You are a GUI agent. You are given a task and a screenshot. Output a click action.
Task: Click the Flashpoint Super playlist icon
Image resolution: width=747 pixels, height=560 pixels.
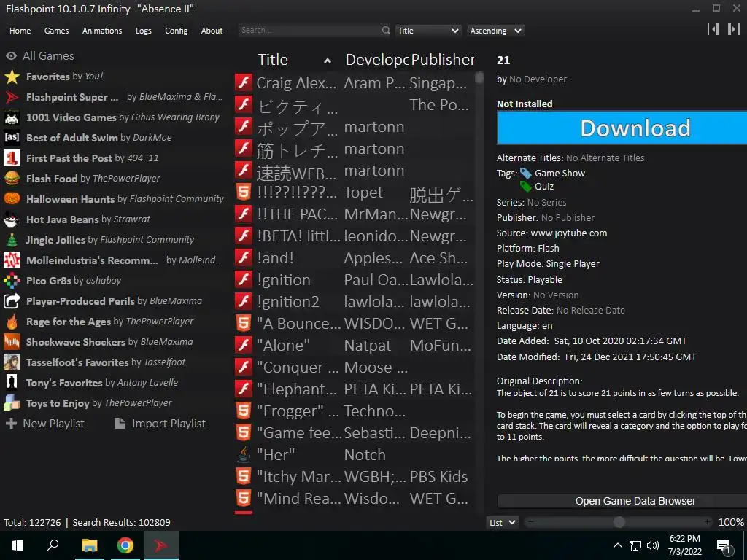12,97
